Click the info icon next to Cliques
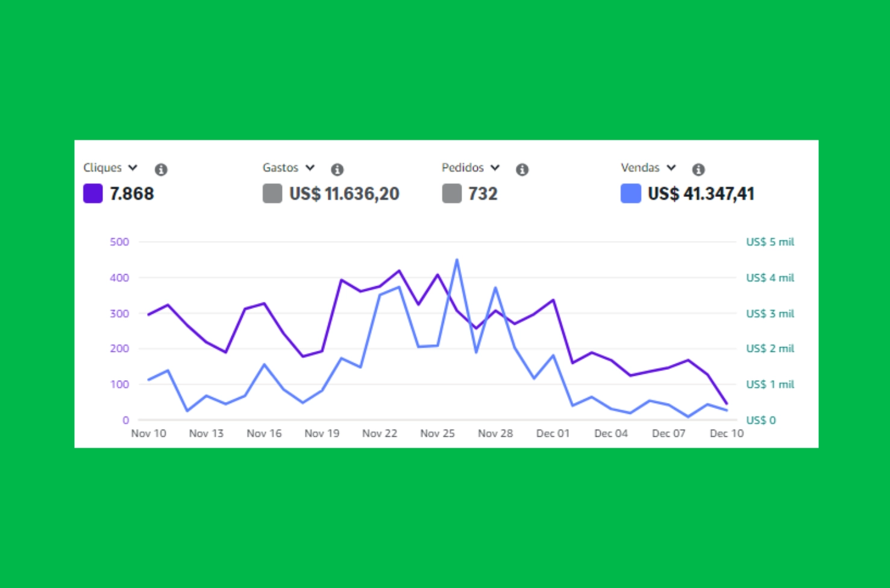The width and height of the screenshot is (890, 588). (x=161, y=169)
